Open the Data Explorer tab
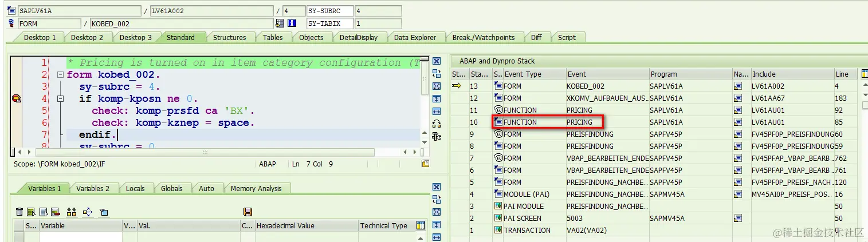The image size is (868, 242). pyautogui.click(x=415, y=37)
